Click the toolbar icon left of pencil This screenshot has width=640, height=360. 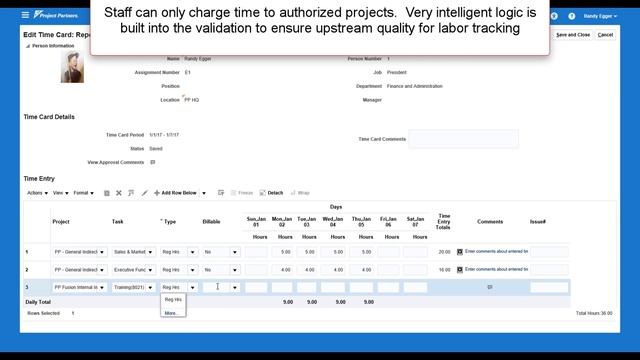pyautogui.click(x=131, y=193)
